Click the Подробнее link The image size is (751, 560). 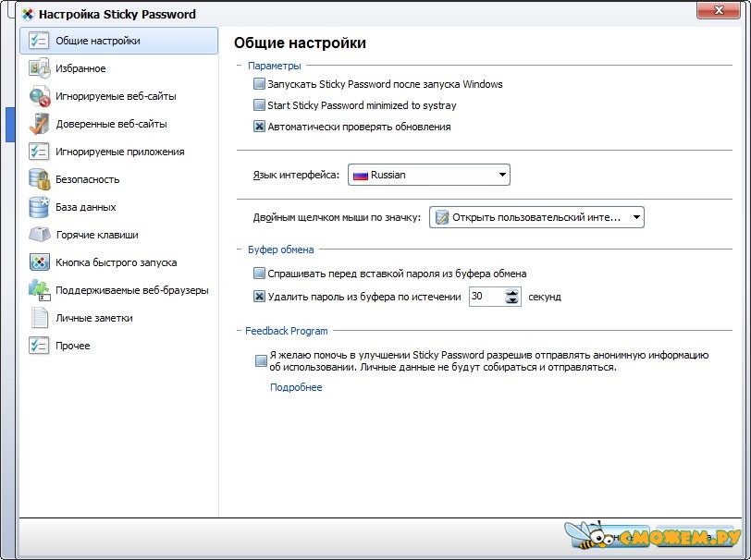tap(296, 387)
